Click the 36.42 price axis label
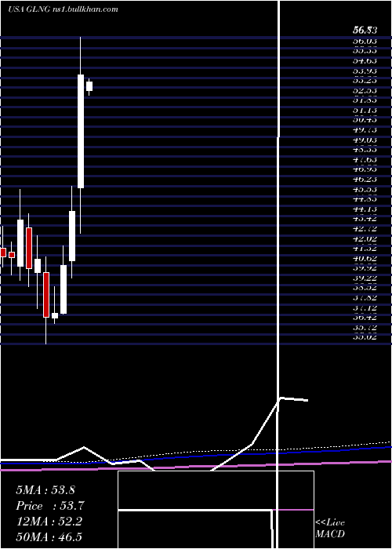 click(x=365, y=318)
